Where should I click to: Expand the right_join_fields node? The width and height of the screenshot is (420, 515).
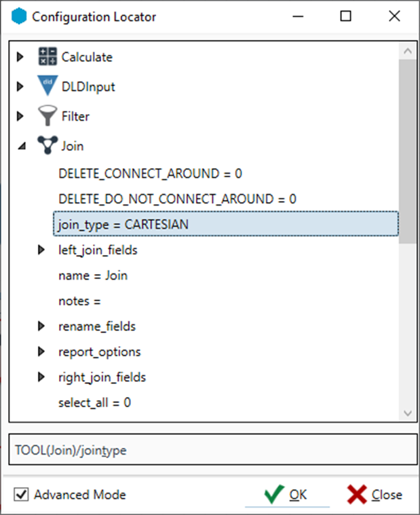[42, 377]
